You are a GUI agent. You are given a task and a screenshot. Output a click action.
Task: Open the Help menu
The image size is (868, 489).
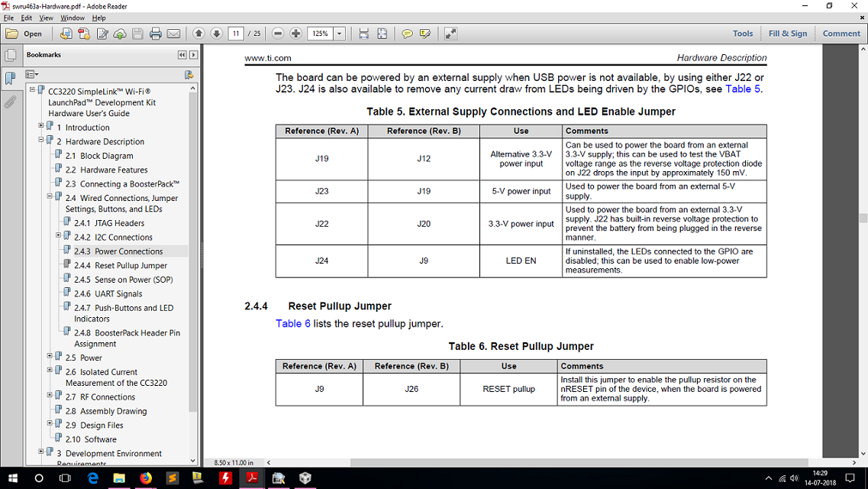[x=98, y=18]
